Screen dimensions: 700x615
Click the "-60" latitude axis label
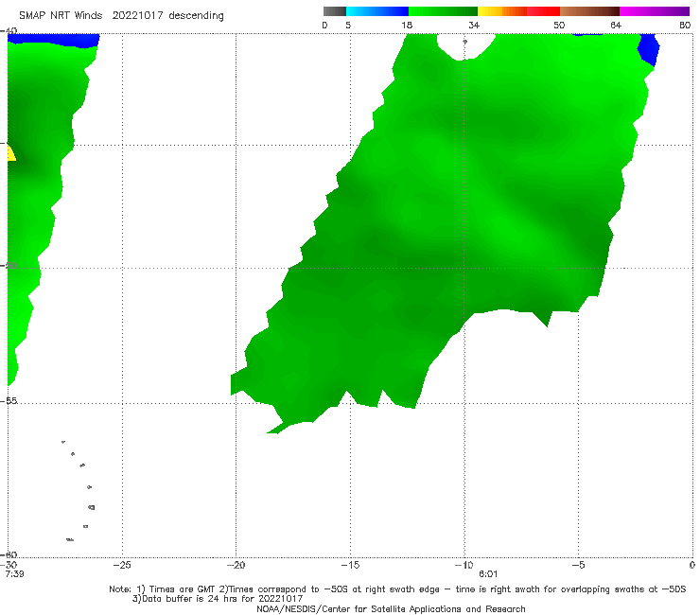point(9,554)
